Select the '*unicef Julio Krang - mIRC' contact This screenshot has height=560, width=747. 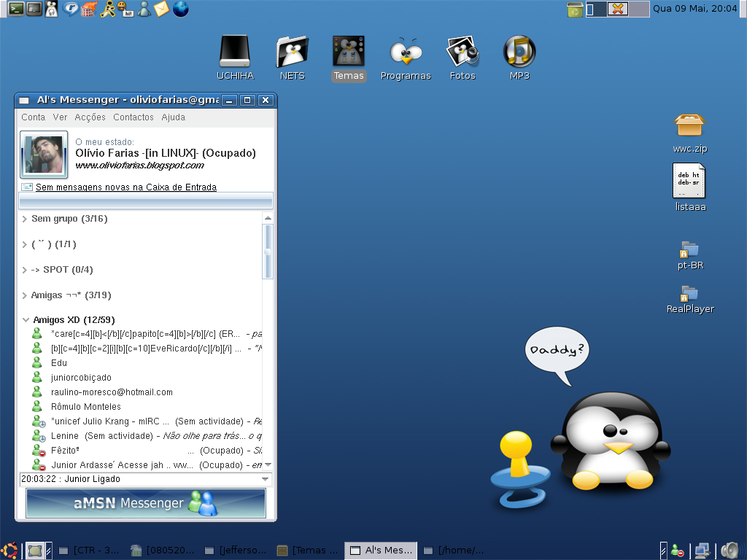tap(146, 421)
